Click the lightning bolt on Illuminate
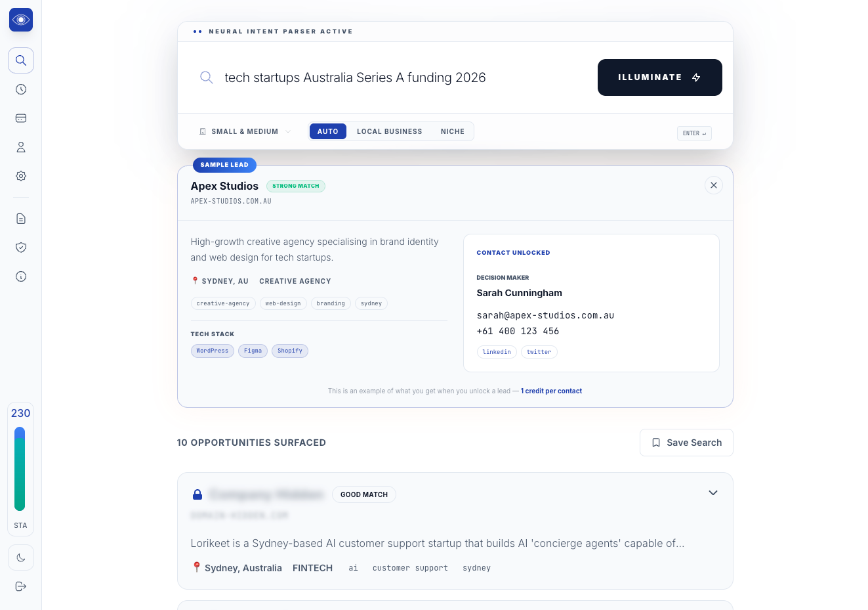 pyautogui.click(x=696, y=77)
